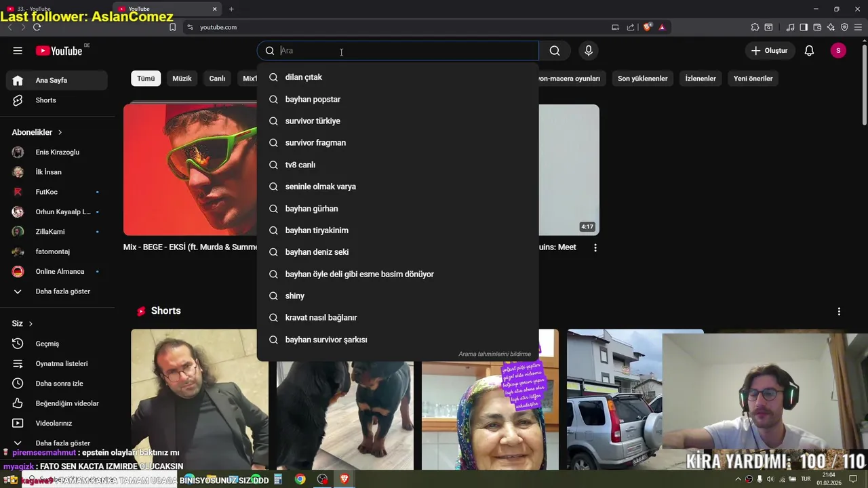Choose suggestion bayhan deniz seki
868x488 pixels.
[x=397, y=252]
